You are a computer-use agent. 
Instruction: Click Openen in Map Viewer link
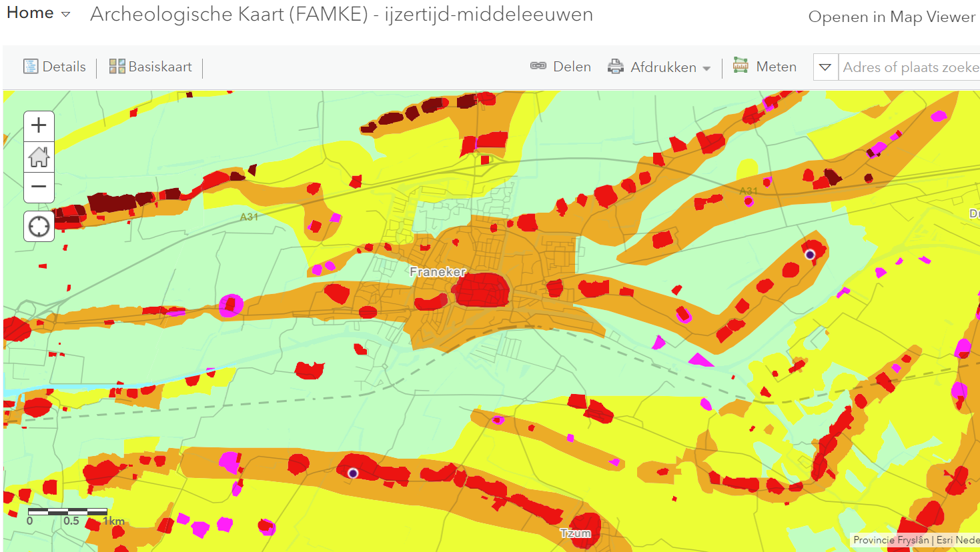pyautogui.click(x=891, y=17)
